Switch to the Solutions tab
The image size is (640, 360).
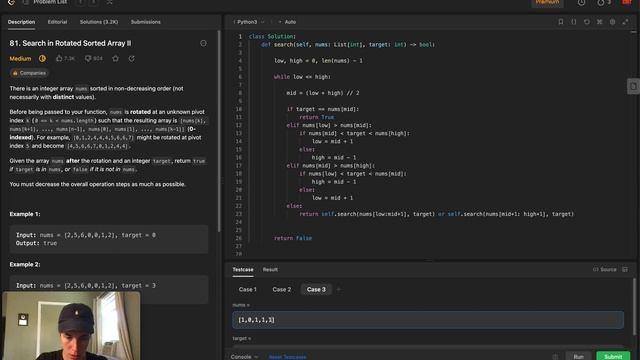click(99, 22)
